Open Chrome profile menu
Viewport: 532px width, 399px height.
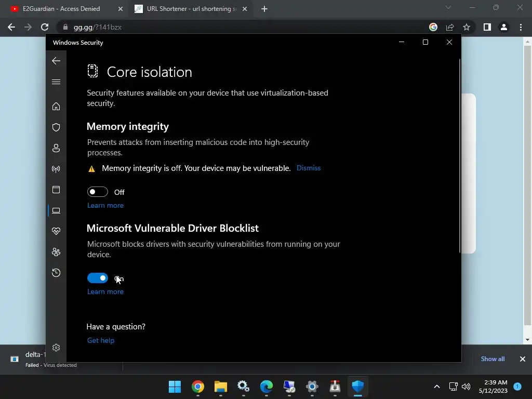pos(504,27)
